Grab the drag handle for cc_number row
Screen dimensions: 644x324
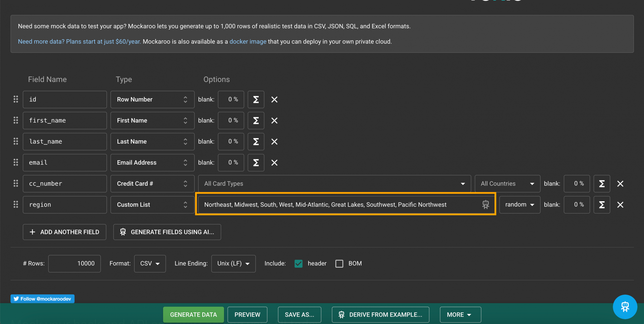pos(16,184)
